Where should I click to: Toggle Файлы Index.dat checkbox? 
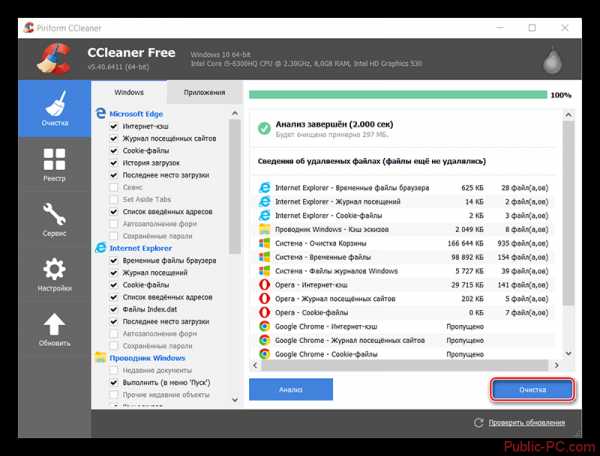[x=114, y=309]
